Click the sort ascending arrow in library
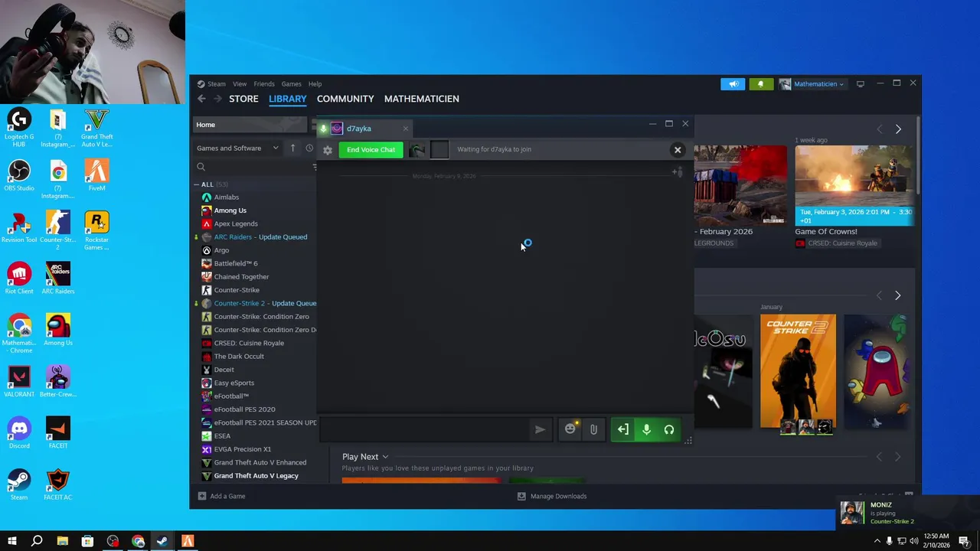 292,148
